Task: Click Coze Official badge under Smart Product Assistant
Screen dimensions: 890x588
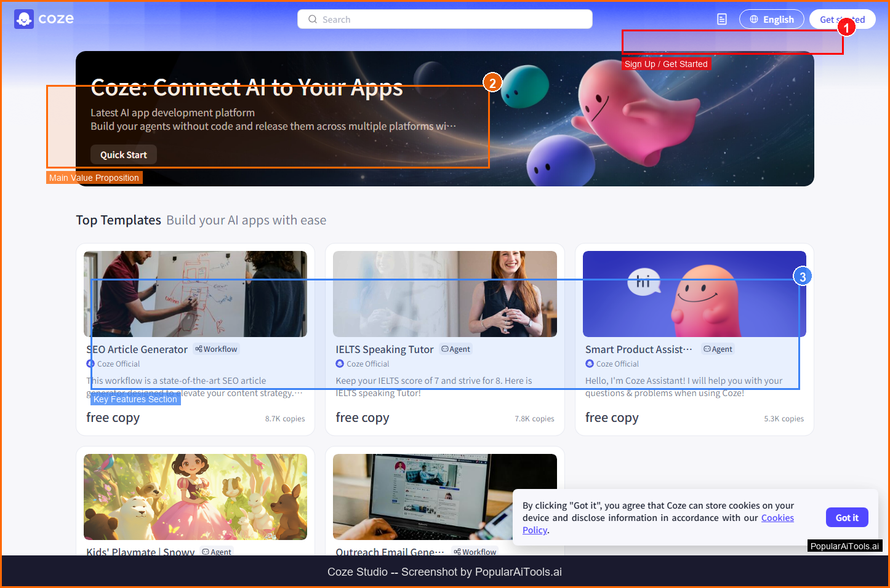Action: pyautogui.click(x=612, y=364)
